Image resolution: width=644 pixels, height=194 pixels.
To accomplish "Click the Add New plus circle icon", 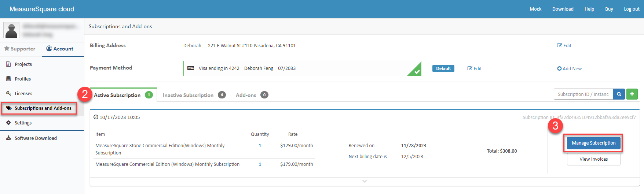I will [x=559, y=68].
